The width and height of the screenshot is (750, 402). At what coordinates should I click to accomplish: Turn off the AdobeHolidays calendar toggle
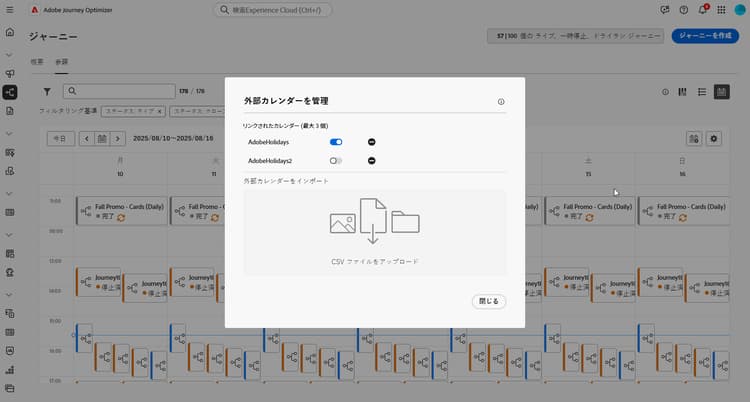tap(336, 142)
